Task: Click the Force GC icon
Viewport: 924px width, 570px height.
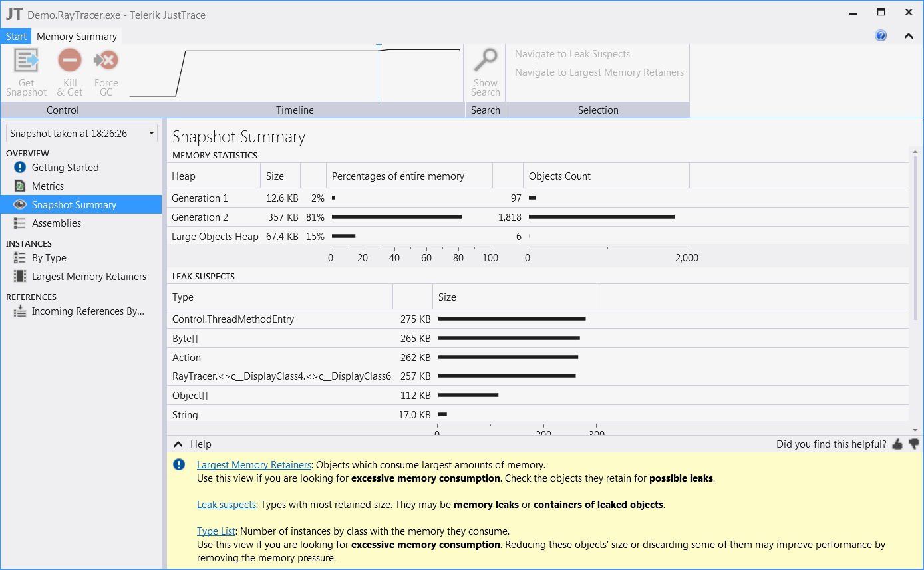Action: pos(106,61)
